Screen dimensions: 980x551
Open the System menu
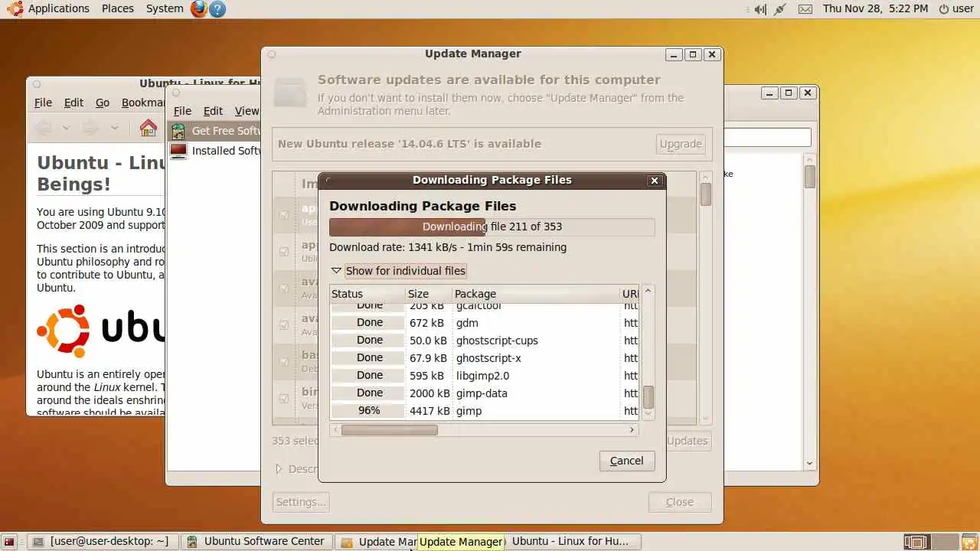point(165,8)
